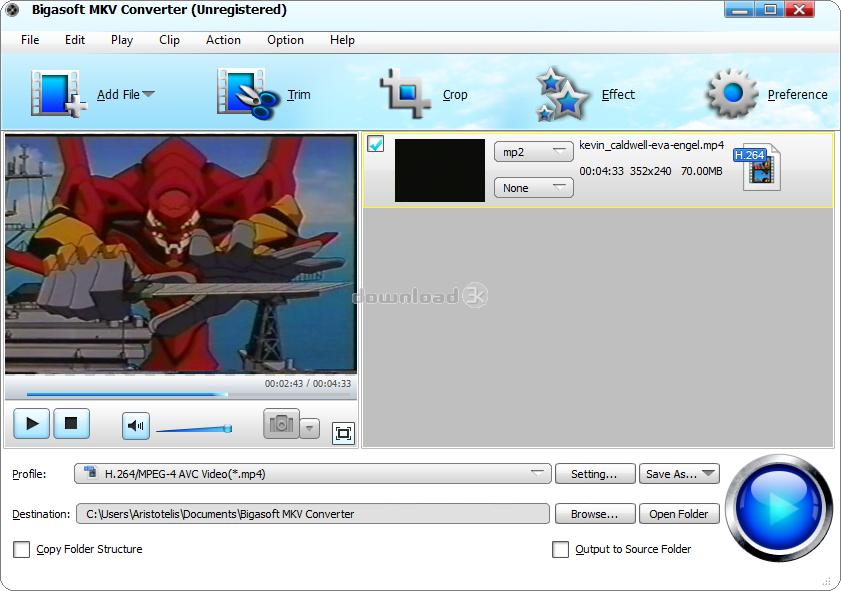Click the video seek progress bar
Image resolution: width=841 pixels, height=591 pixels.
[188, 394]
